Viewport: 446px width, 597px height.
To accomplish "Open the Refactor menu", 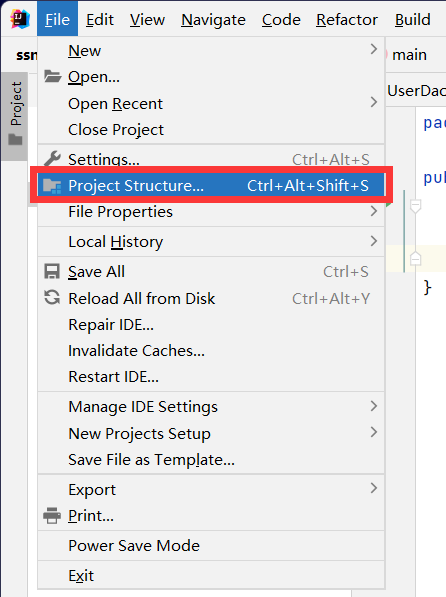I will coord(347,19).
